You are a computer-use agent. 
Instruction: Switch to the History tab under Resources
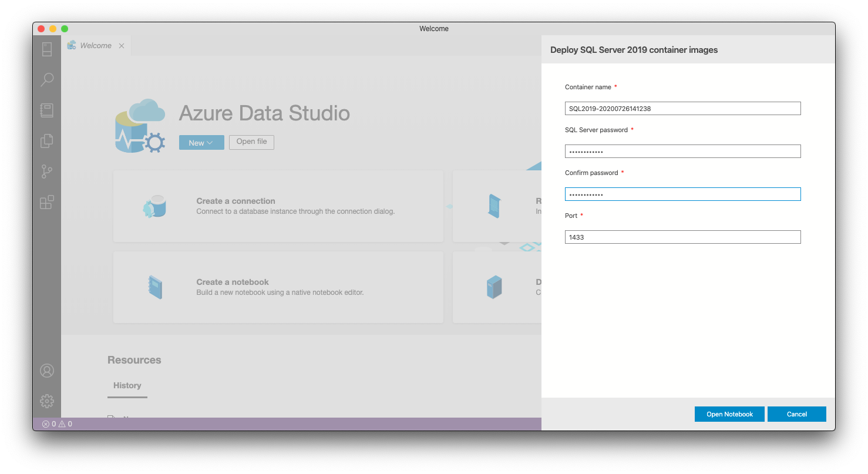pos(127,386)
